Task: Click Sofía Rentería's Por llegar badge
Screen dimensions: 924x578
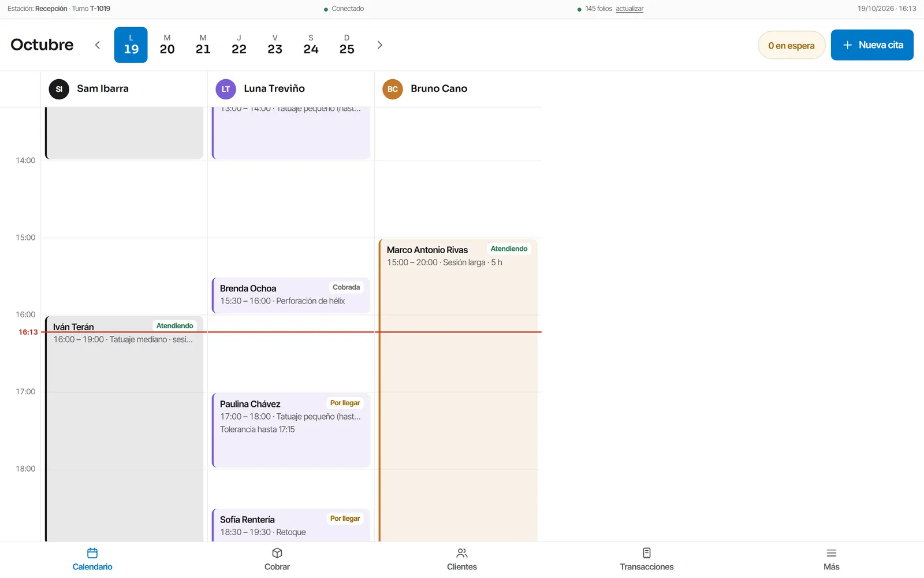Action: click(345, 518)
